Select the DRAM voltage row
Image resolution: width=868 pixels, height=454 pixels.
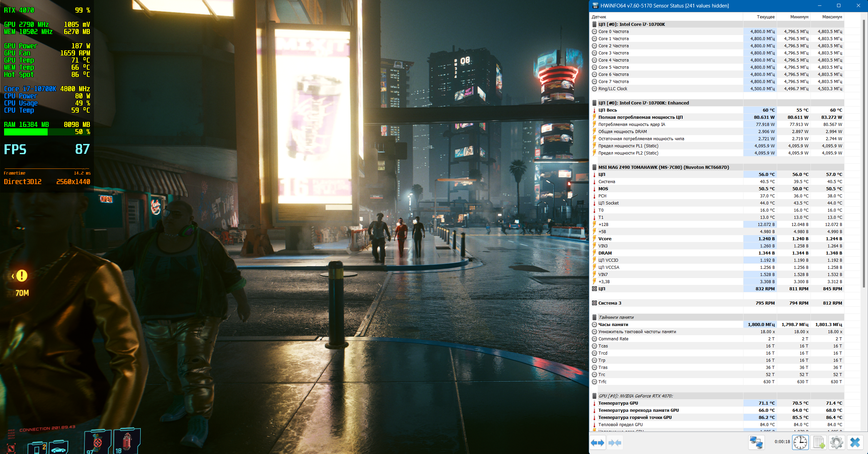717,253
